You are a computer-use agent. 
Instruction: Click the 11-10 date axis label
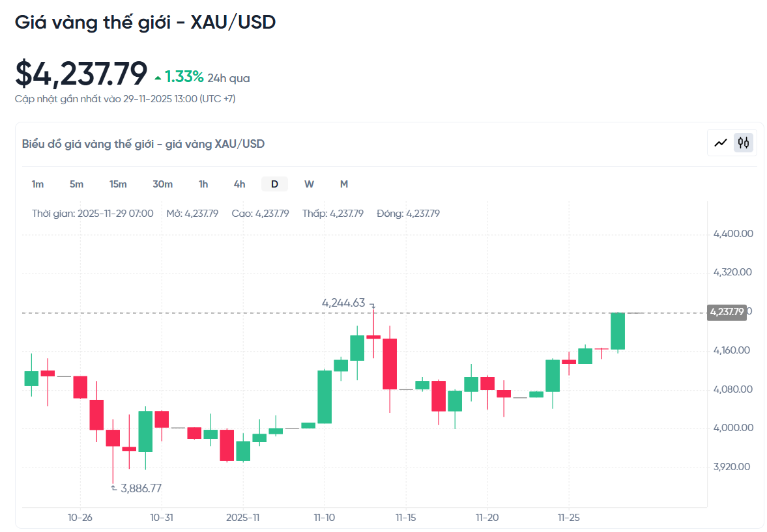tap(324, 518)
